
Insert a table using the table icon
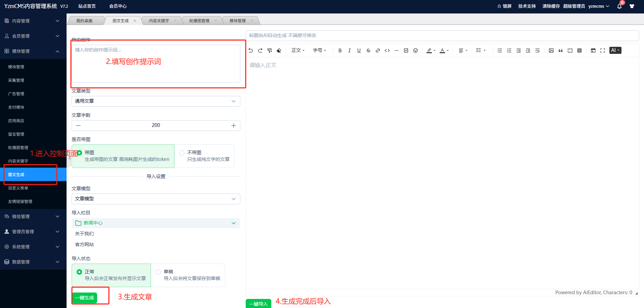[579, 50]
